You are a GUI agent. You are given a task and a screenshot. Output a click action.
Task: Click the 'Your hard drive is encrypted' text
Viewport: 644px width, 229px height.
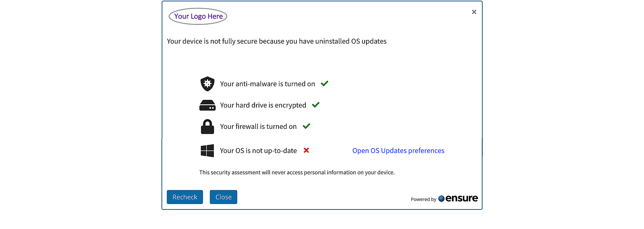[x=263, y=105]
